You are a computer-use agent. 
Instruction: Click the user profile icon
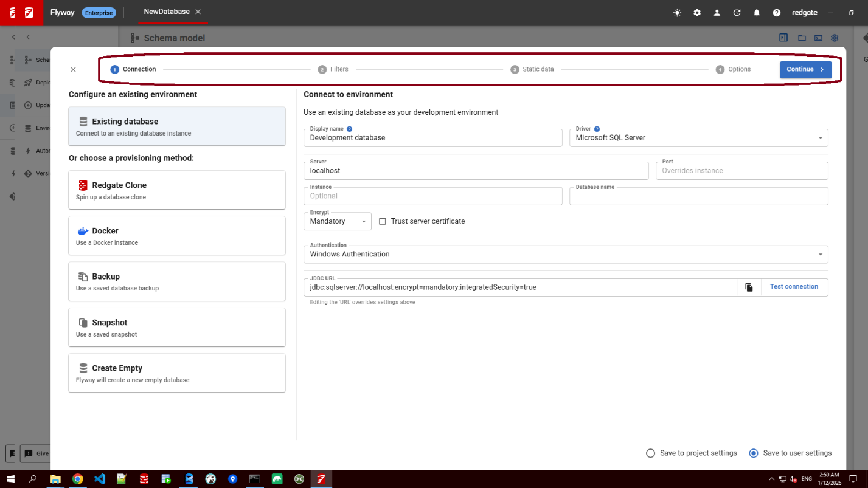(717, 12)
